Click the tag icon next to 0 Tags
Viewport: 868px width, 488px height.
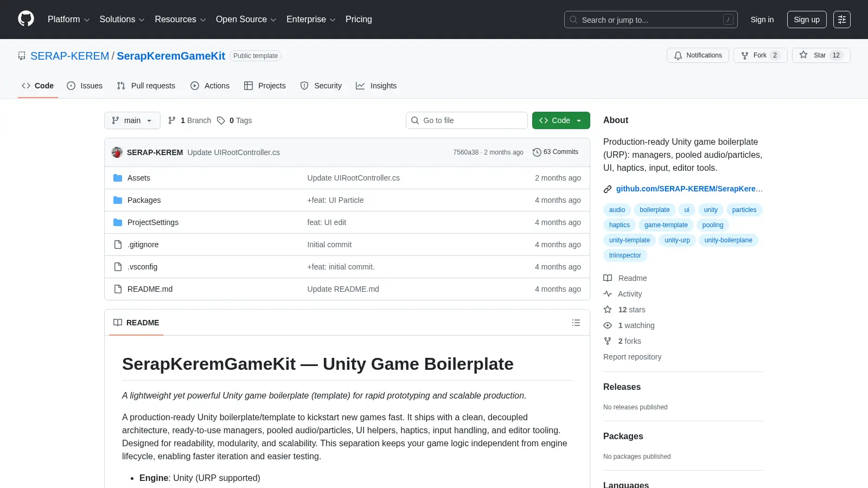pyautogui.click(x=221, y=120)
